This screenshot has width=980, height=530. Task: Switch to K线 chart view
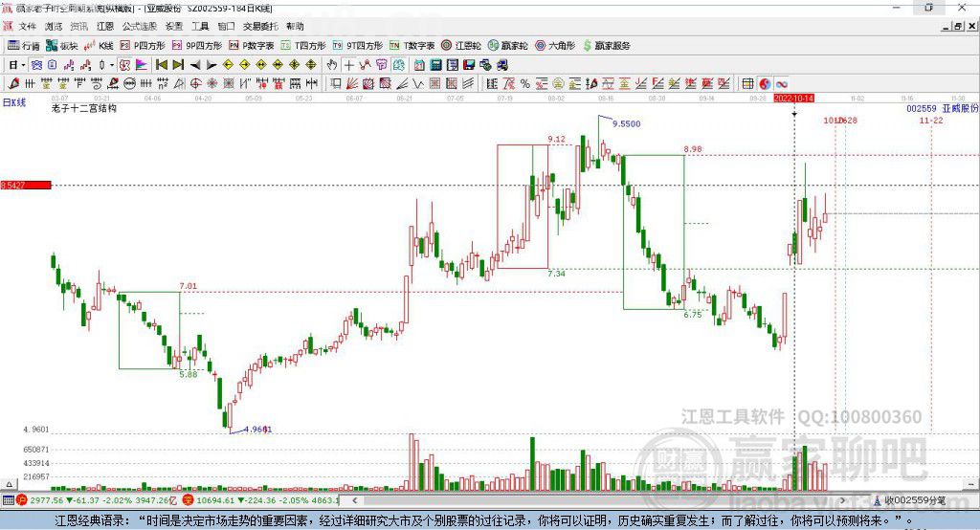(x=99, y=46)
